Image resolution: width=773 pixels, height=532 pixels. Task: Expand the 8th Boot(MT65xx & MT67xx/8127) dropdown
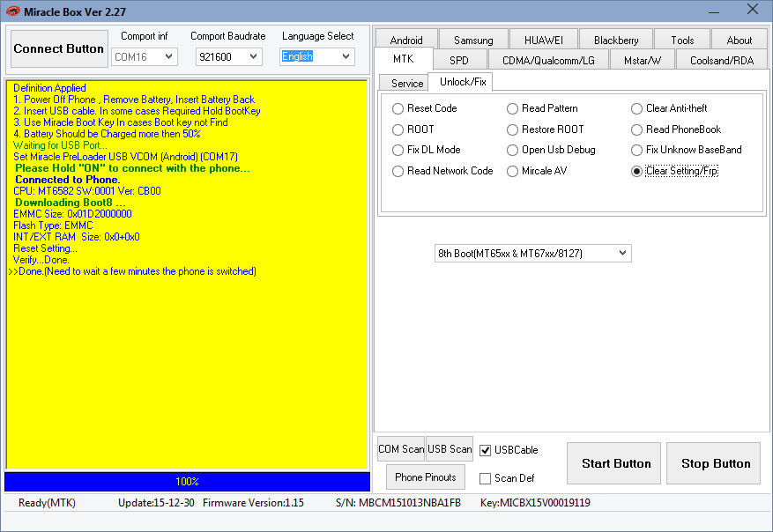point(533,253)
